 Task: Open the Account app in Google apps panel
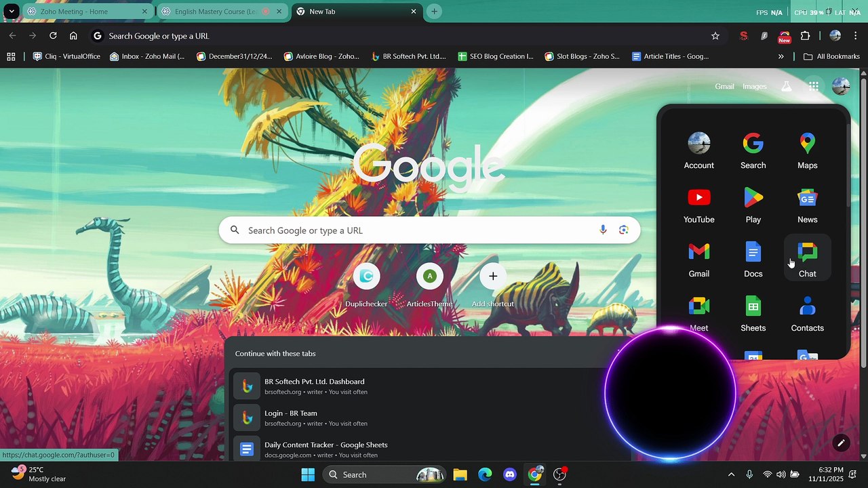698,151
